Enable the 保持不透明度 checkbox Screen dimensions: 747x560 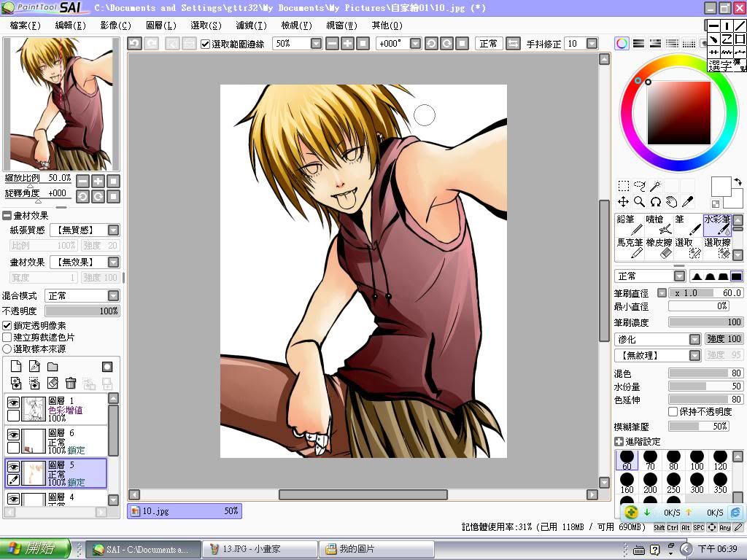point(673,411)
